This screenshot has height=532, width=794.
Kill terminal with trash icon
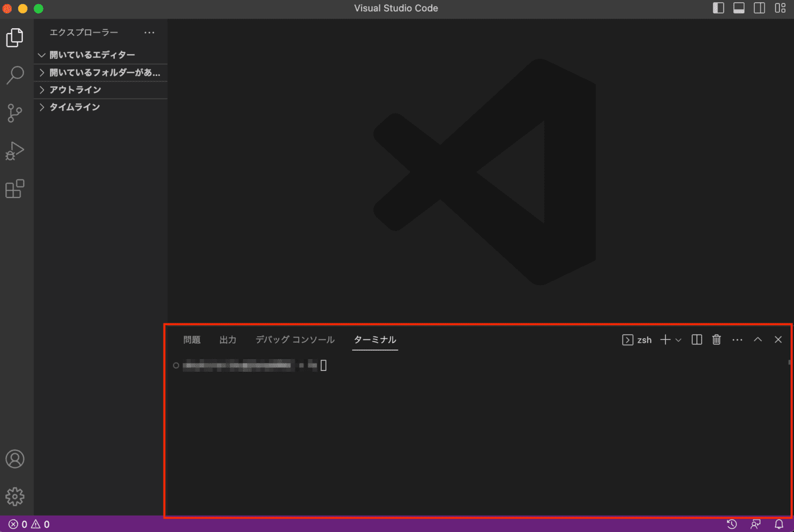[x=716, y=340]
